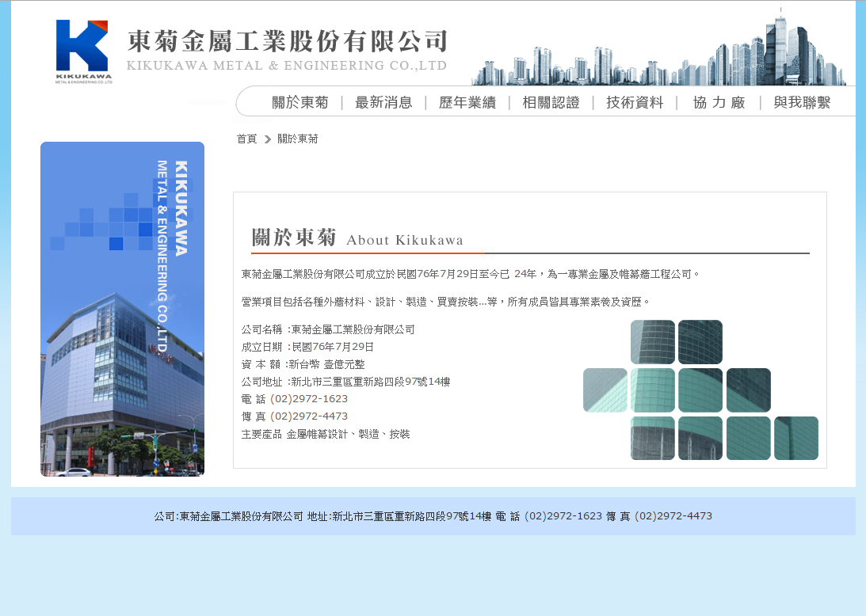Click the footer telephone number
The image size is (866, 616).
click(563, 516)
